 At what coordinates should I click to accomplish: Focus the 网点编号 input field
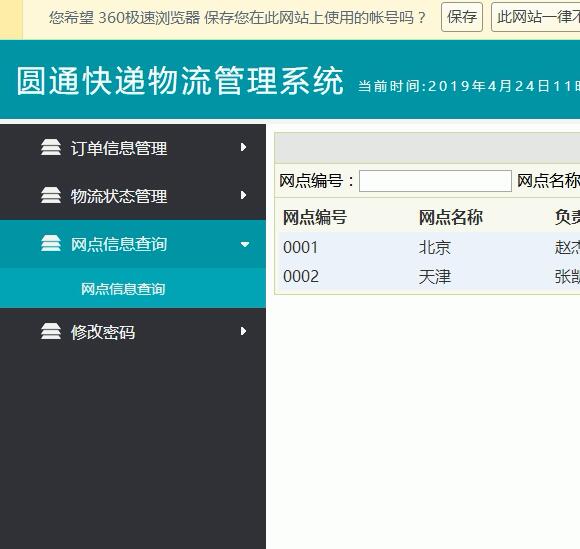click(x=435, y=181)
